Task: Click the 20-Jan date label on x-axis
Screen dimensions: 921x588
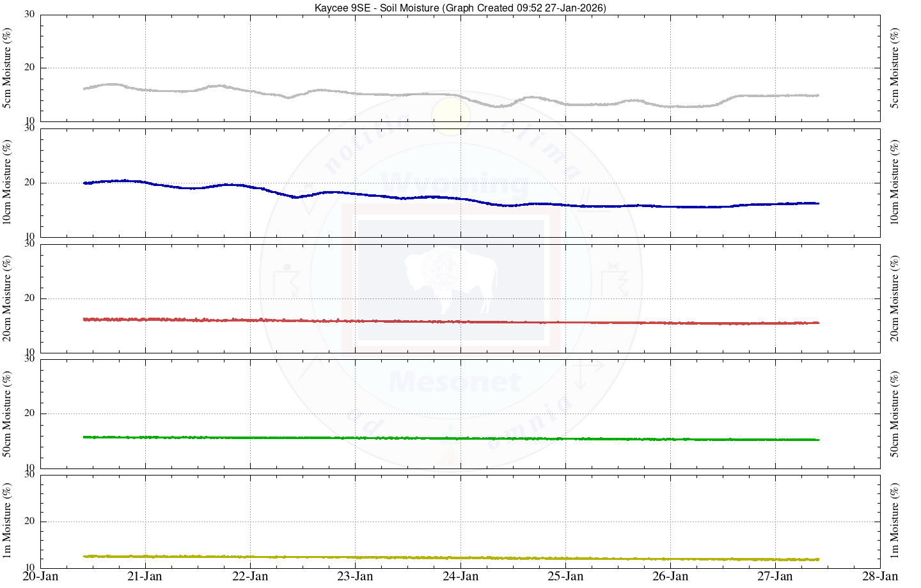Action: point(40,576)
